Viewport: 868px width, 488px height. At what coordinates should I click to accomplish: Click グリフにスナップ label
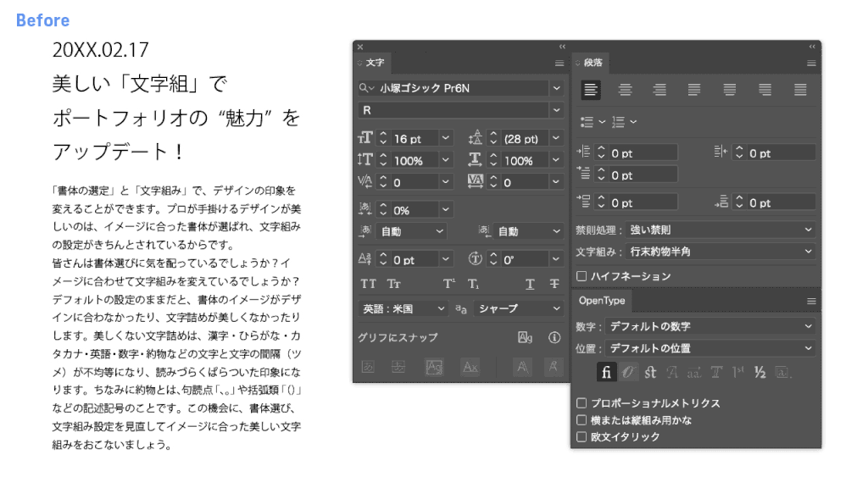(x=398, y=337)
